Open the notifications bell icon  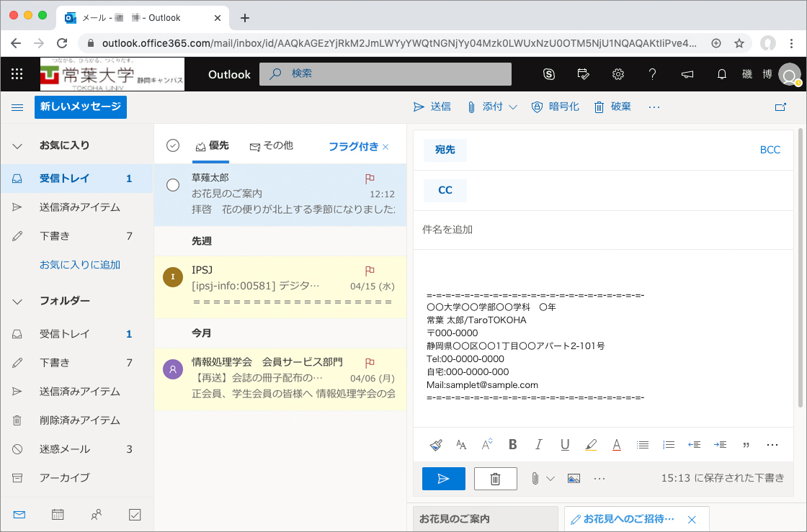(x=721, y=74)
